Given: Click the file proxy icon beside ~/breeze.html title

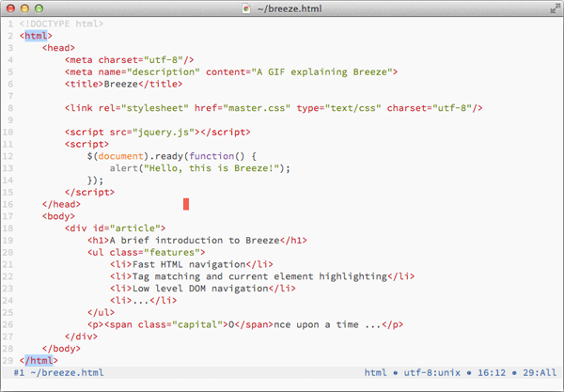Looking at the screenshot, I should point(246,8).
